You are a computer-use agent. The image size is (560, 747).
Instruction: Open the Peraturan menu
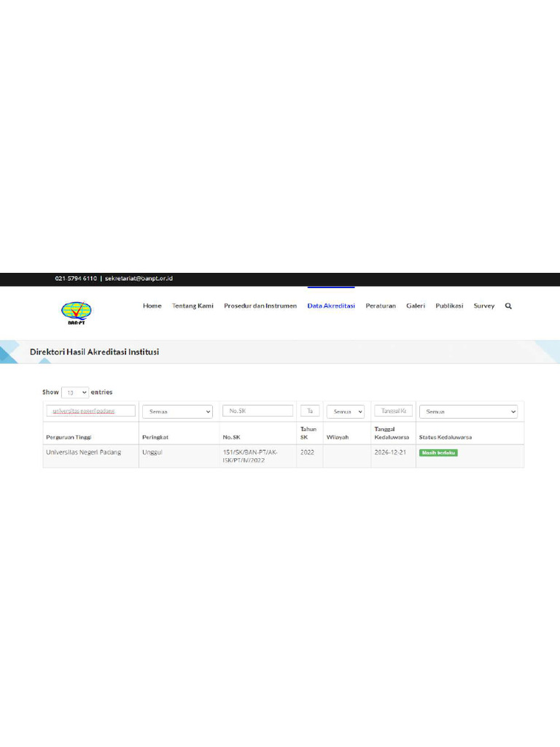[x=381, y=306]
